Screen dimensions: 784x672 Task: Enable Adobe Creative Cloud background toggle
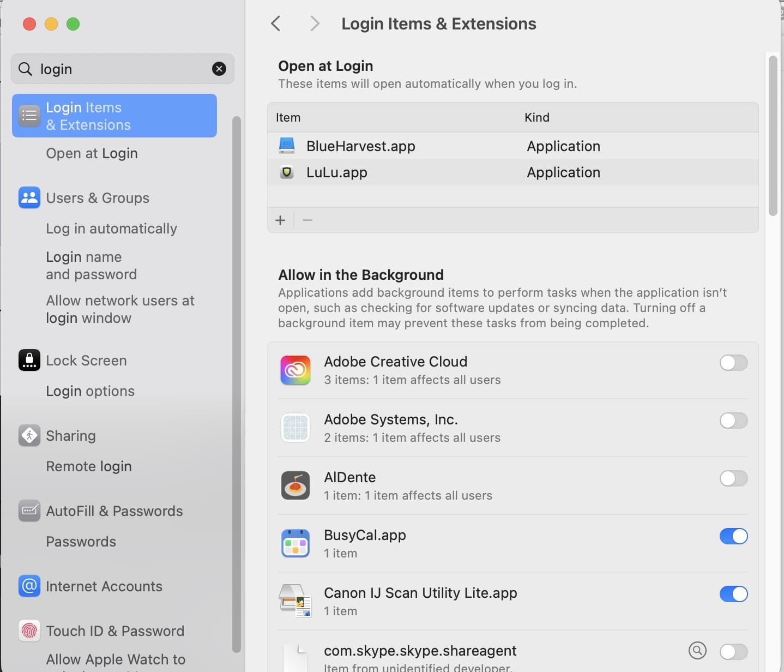(733, 363)
